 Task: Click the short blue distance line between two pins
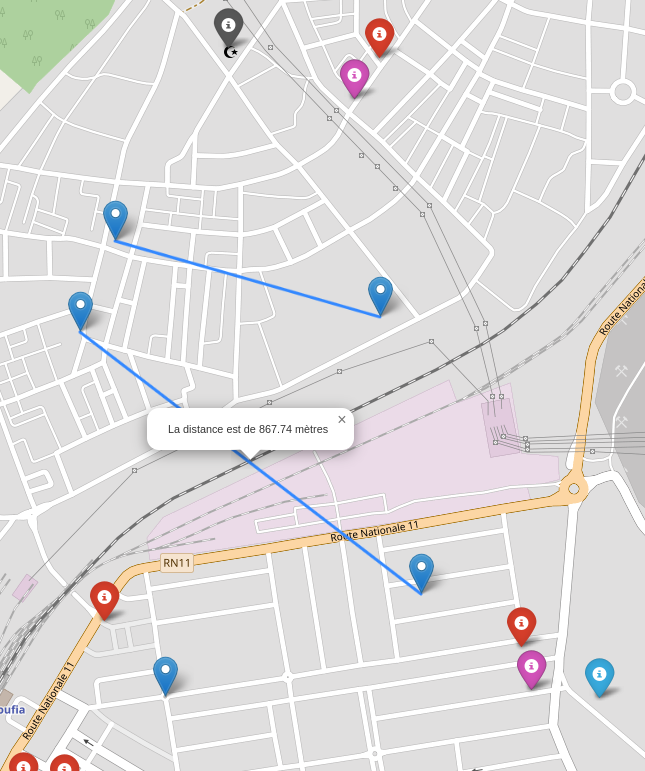(248, 279)
